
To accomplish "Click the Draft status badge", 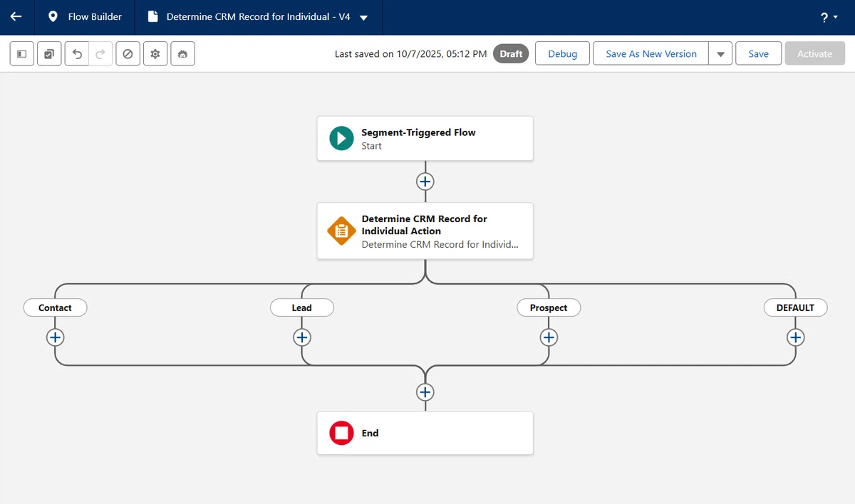I will tap(511, 54).
